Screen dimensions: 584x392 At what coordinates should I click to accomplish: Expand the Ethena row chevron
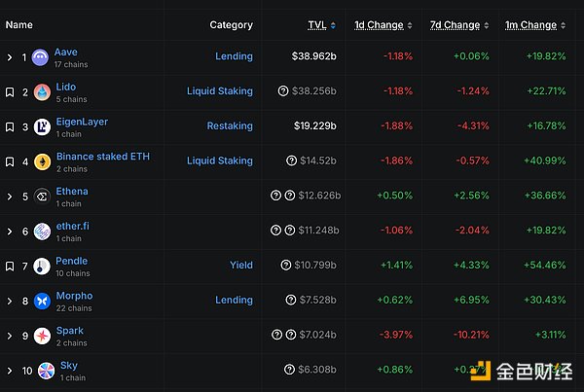pyautogui.click(x=10, y=196)
